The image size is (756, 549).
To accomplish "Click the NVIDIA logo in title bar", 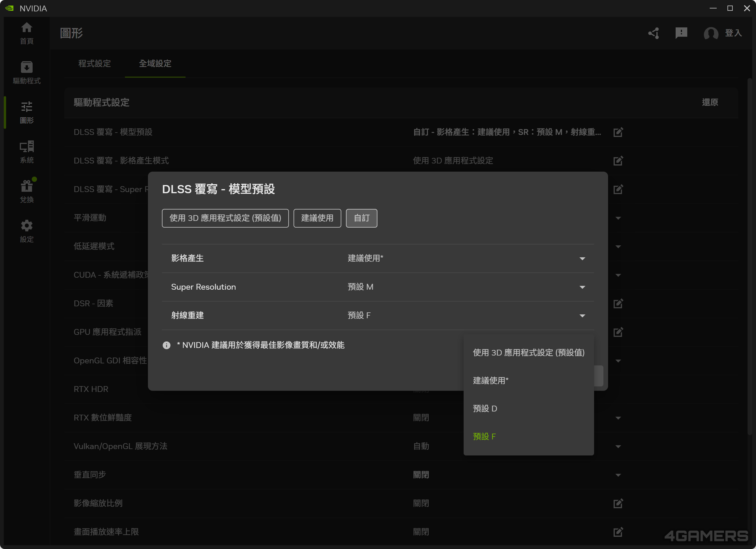I will point(9,8).
